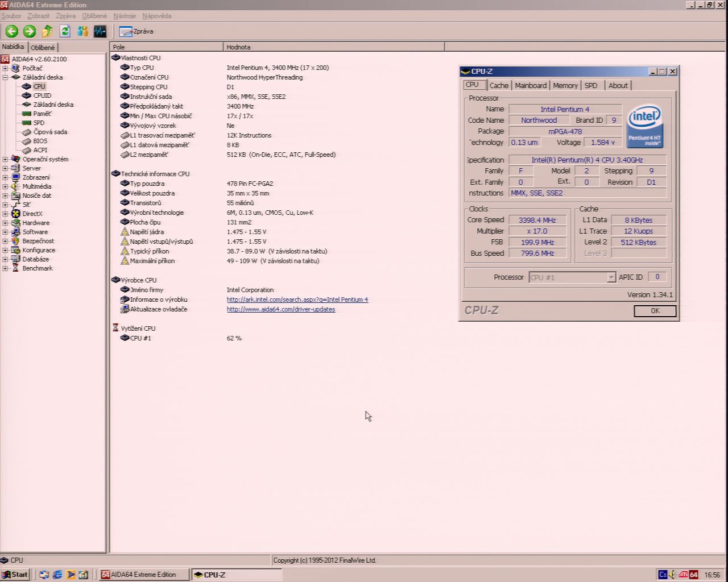Open the waveform monitor toolbar icon

tap(100, 31)
